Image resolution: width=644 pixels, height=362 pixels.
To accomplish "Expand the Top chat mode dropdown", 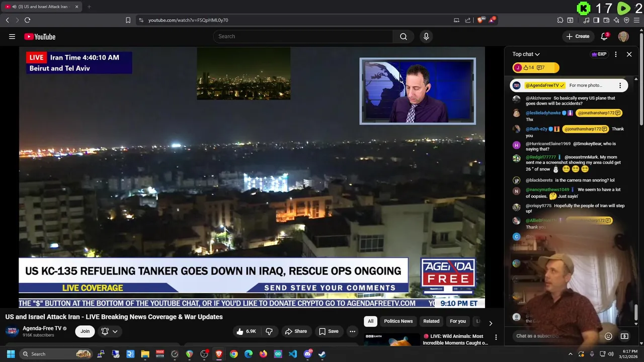I will point(526,54).
